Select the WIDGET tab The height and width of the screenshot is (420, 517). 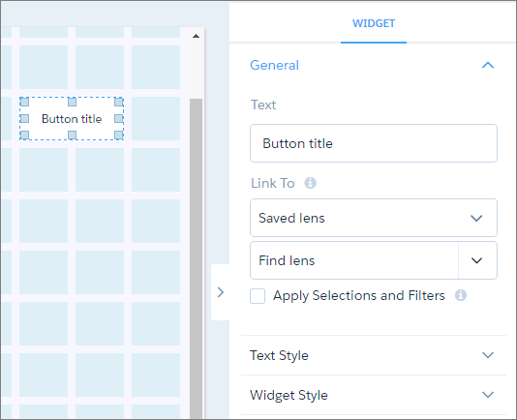point(374,23)
